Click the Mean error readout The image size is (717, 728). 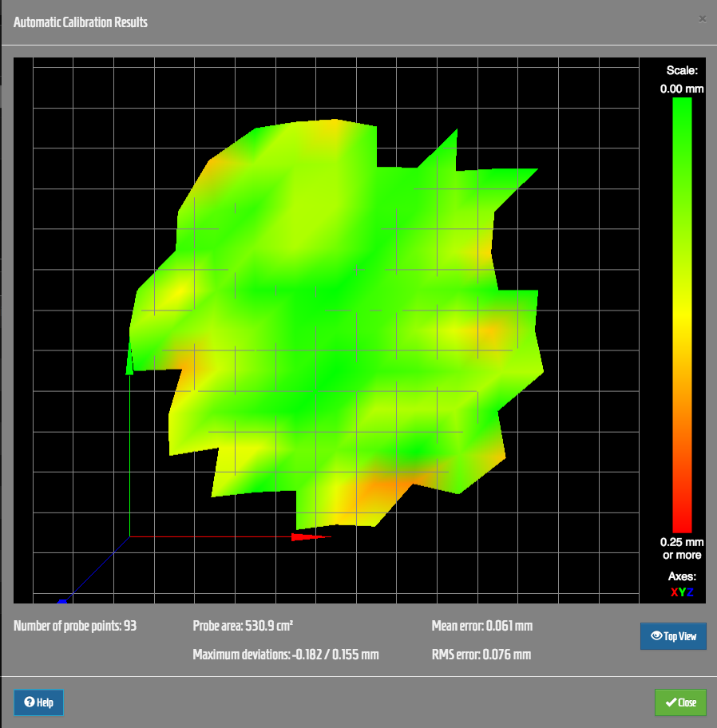point(481,626)
